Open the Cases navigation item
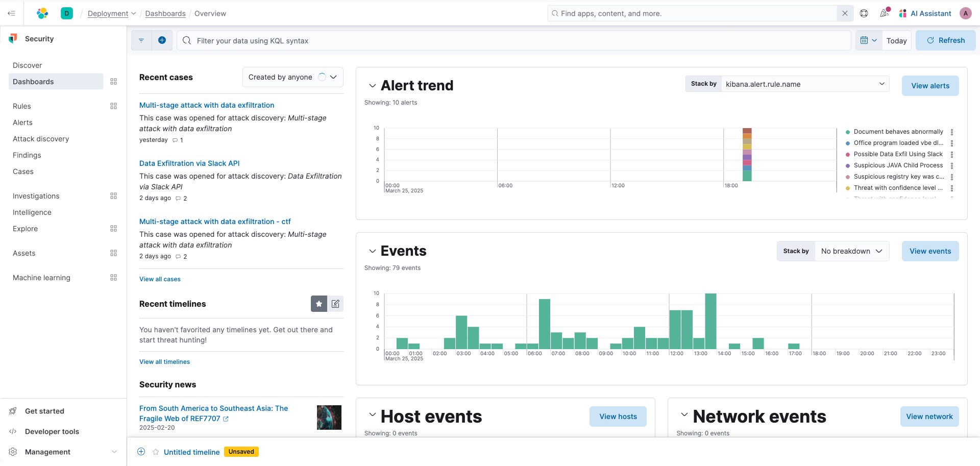980x466 pixels. [x=23, y=171]
